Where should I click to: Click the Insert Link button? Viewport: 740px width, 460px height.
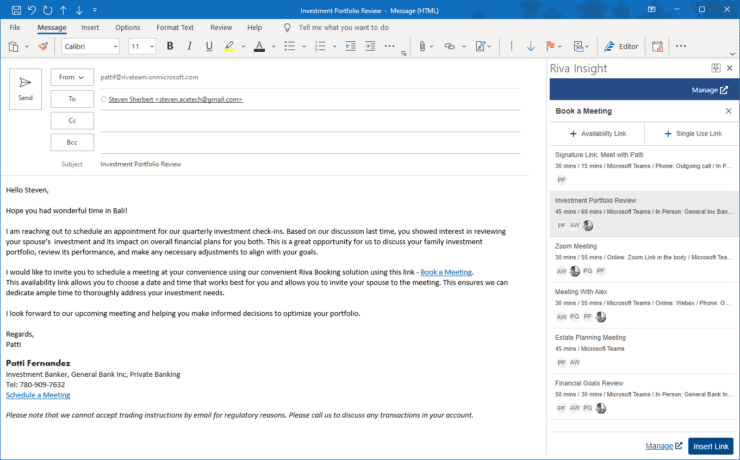coord(710,446)
